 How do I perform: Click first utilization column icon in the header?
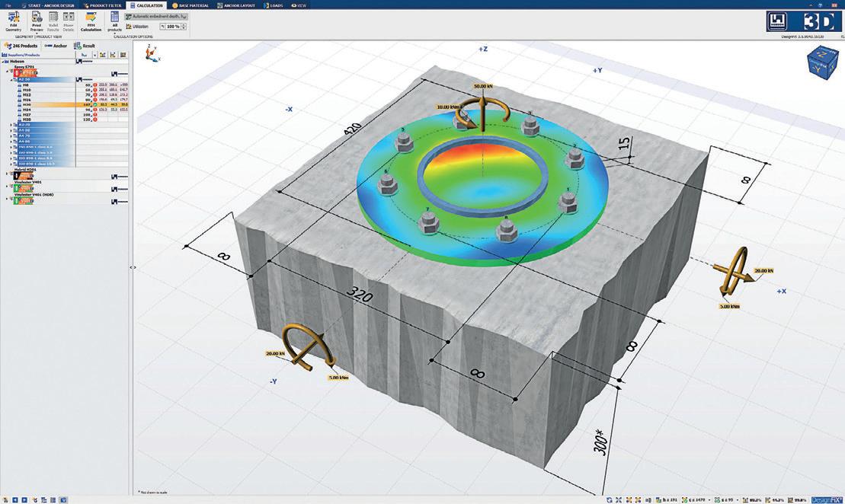pos(102,55)
